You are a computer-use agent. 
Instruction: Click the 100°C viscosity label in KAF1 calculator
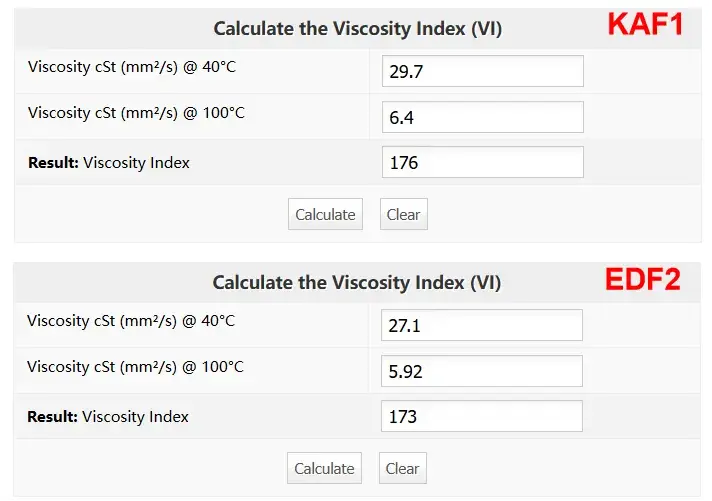136,113
